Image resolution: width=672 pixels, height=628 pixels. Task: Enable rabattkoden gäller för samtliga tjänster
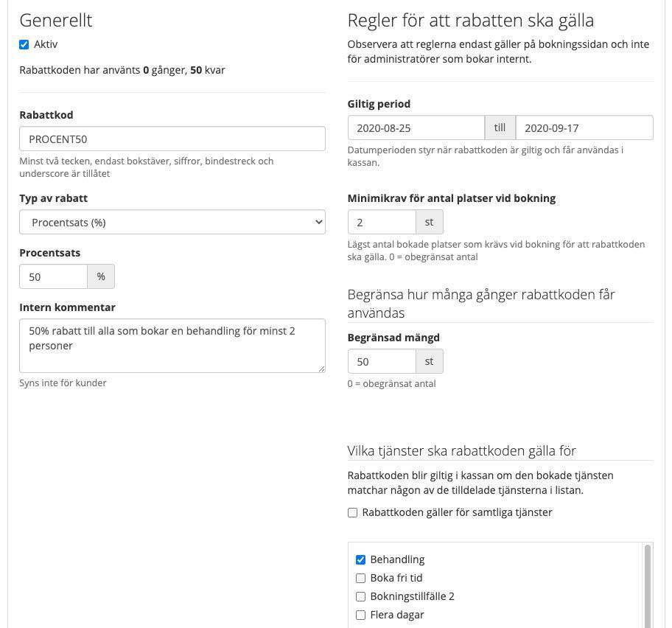pyautogui.click(x=352, y=513)
